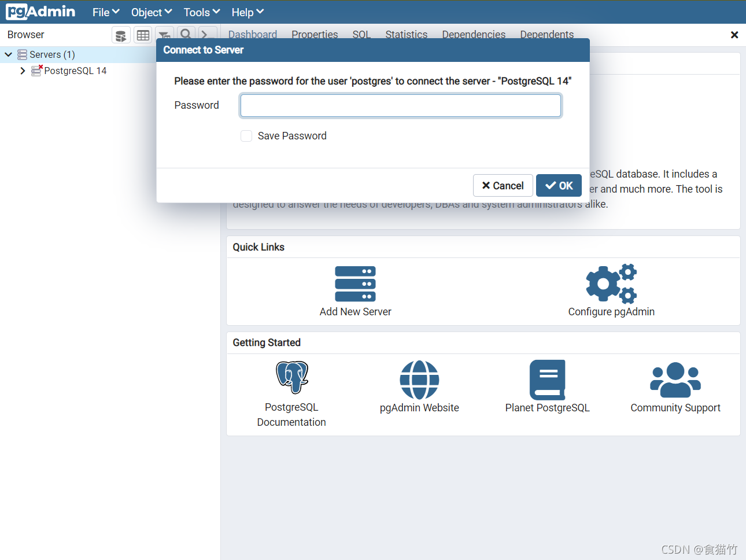The height and width of the screenshot is (560, 746).
Task: Switch to the Dependencies tab
Action: 474,34
